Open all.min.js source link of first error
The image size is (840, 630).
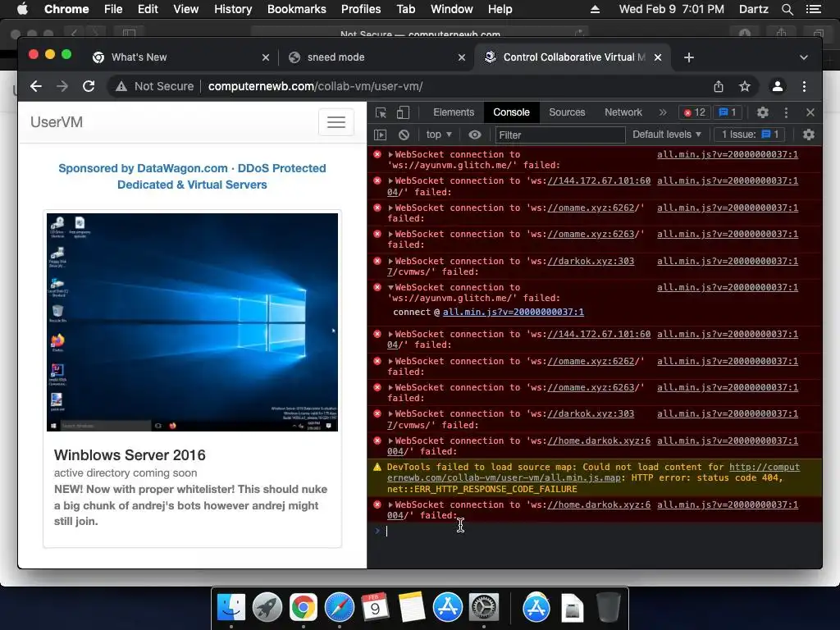[x=728, y=154]
